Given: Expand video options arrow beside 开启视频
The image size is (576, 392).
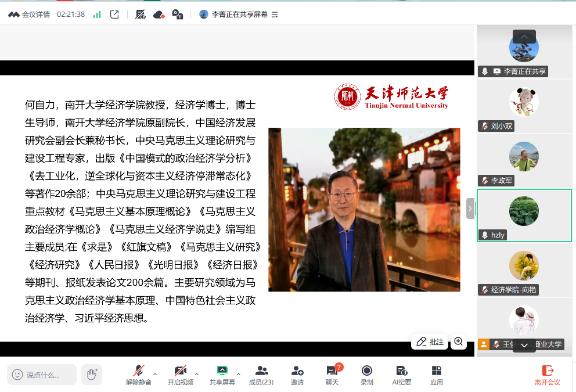Looking at the screenshot, I should click(197, 374).
